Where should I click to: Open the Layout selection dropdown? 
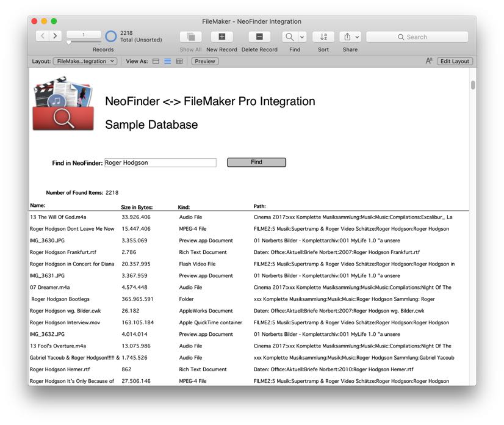tap(85, 61)
